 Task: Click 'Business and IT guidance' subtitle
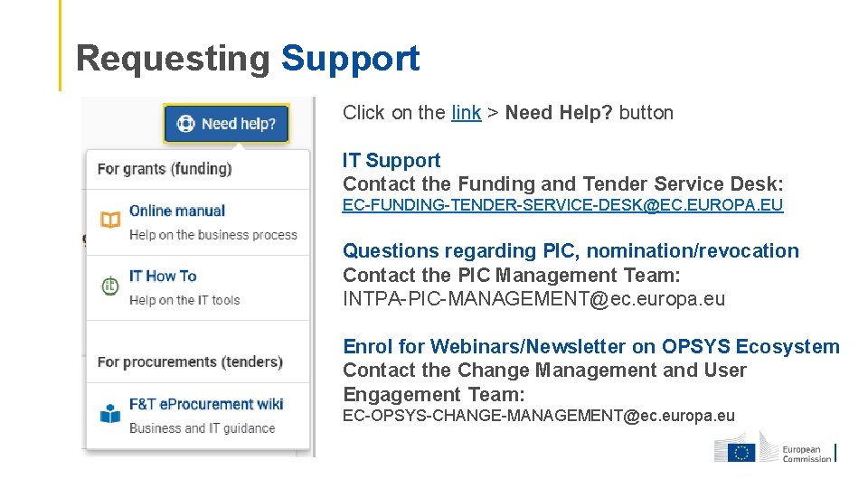(x=202, y=428)
